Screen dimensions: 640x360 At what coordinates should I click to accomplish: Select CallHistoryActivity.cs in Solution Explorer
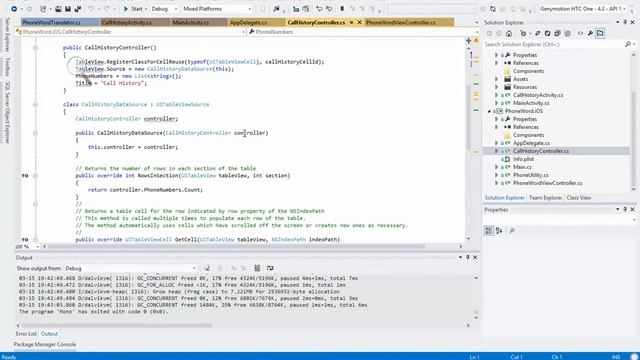point(538,95)
